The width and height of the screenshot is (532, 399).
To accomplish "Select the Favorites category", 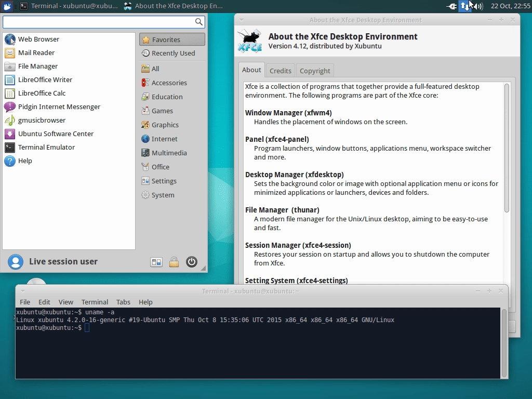I will [172, 39].
